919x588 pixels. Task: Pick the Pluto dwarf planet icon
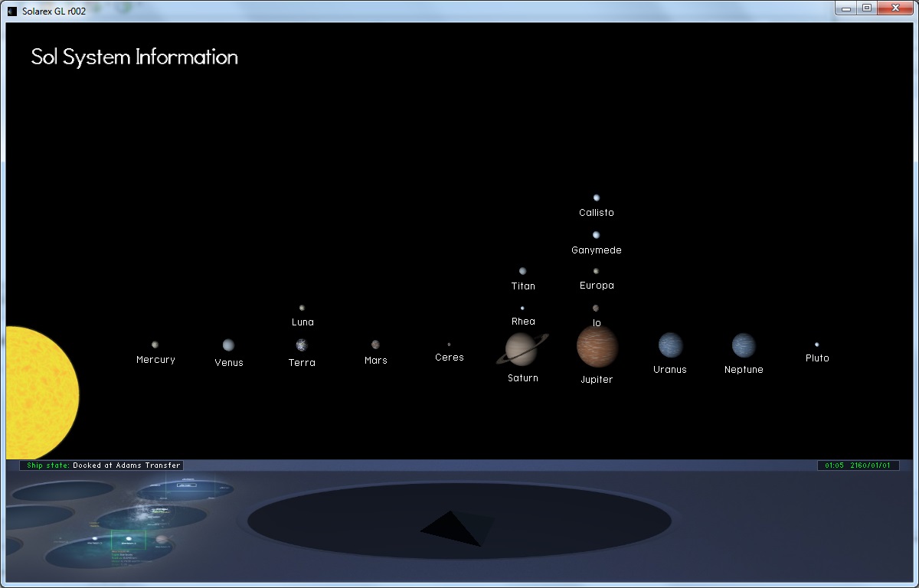coord(816,345)
